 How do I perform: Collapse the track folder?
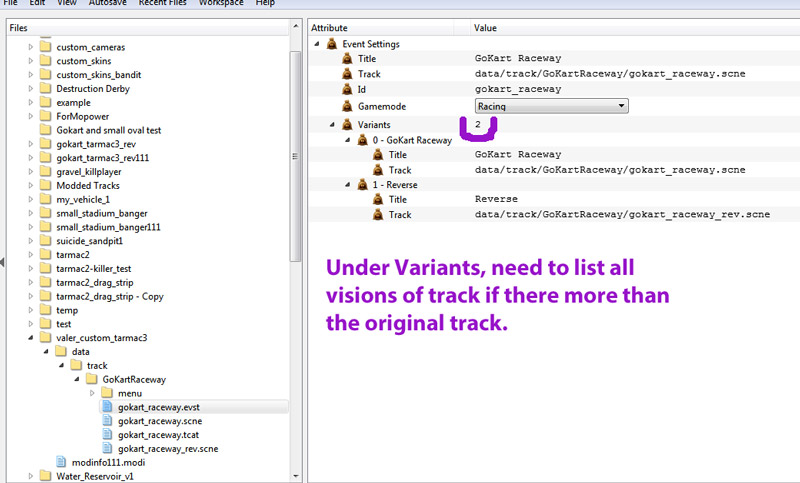coord(61,365)
